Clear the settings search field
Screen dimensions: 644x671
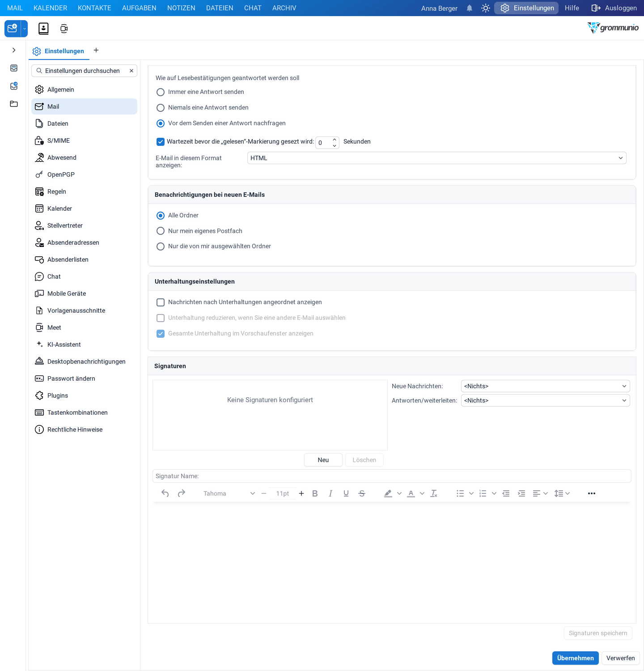(x=131, y=71)
